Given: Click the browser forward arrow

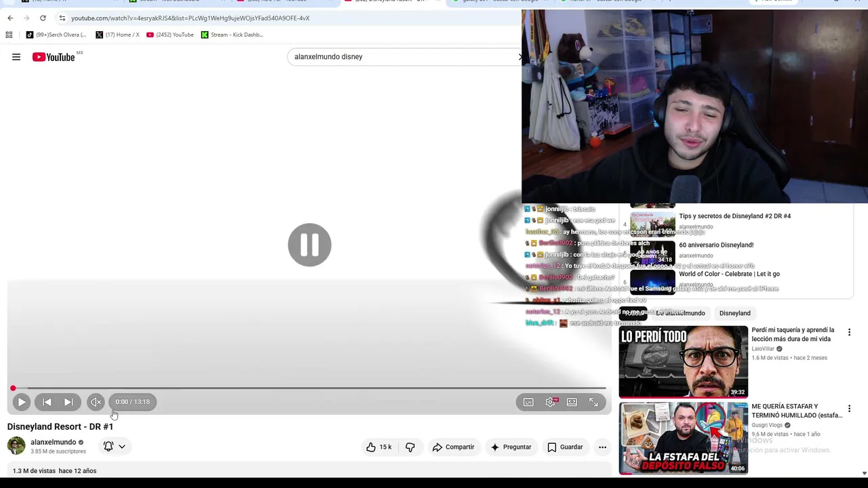Looking at the screenshot, I should tap(26, 18).
